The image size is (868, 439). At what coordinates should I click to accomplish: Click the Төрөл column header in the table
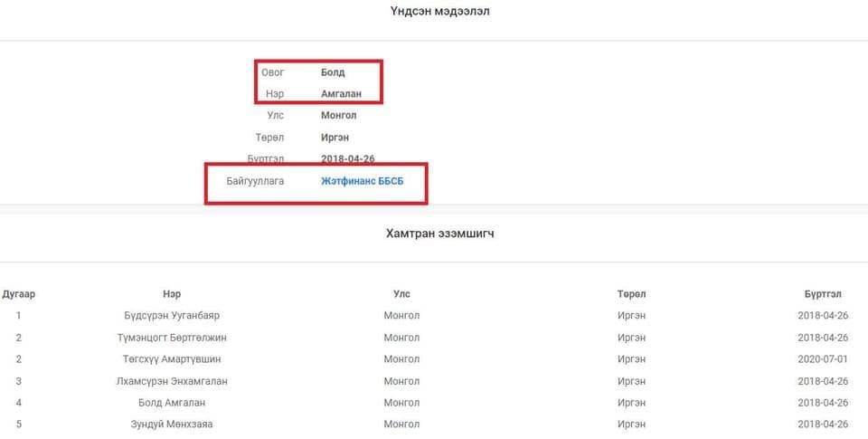point(631,294)
